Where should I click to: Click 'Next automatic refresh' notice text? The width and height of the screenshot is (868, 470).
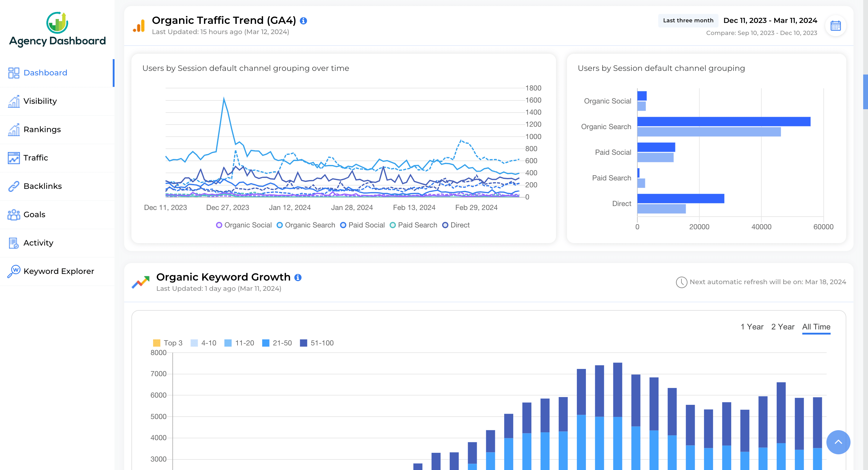pyautogui.click(x=768, y=282)
